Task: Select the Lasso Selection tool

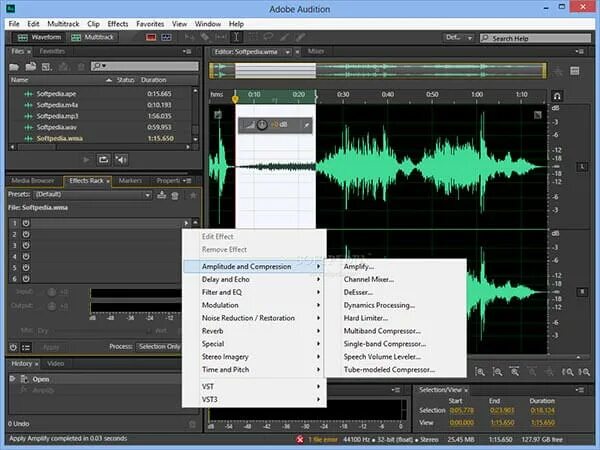Action: pos(268,37)
